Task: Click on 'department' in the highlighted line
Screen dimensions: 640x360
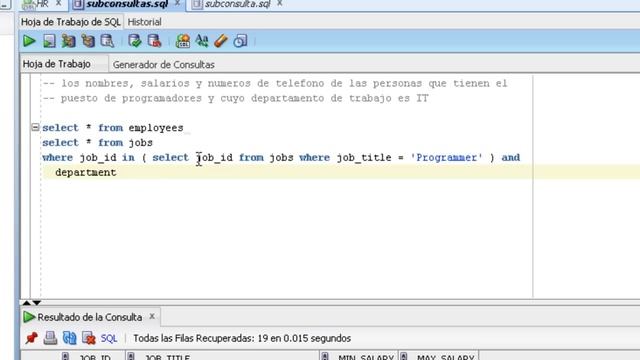Action: pos(86,172)
